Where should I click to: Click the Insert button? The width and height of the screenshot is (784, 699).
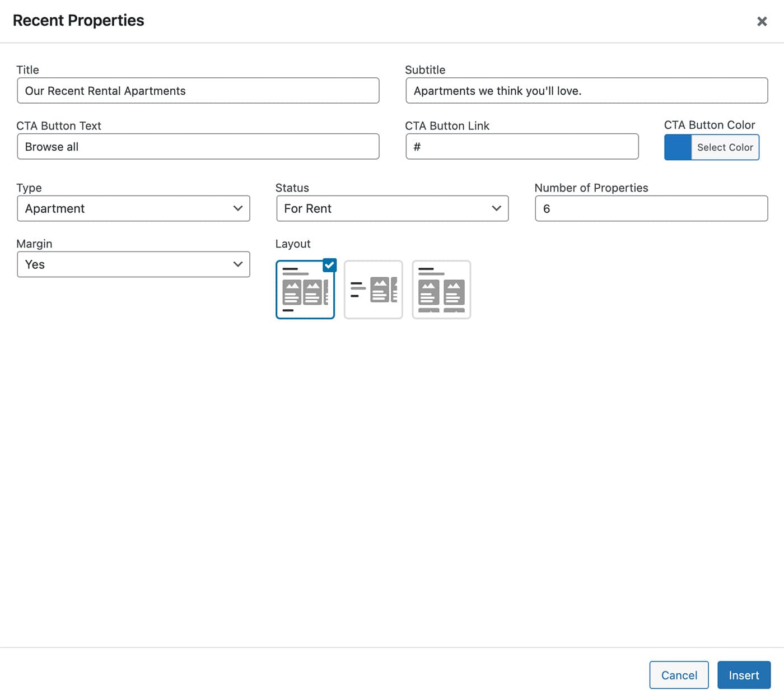tap(744, 675)
